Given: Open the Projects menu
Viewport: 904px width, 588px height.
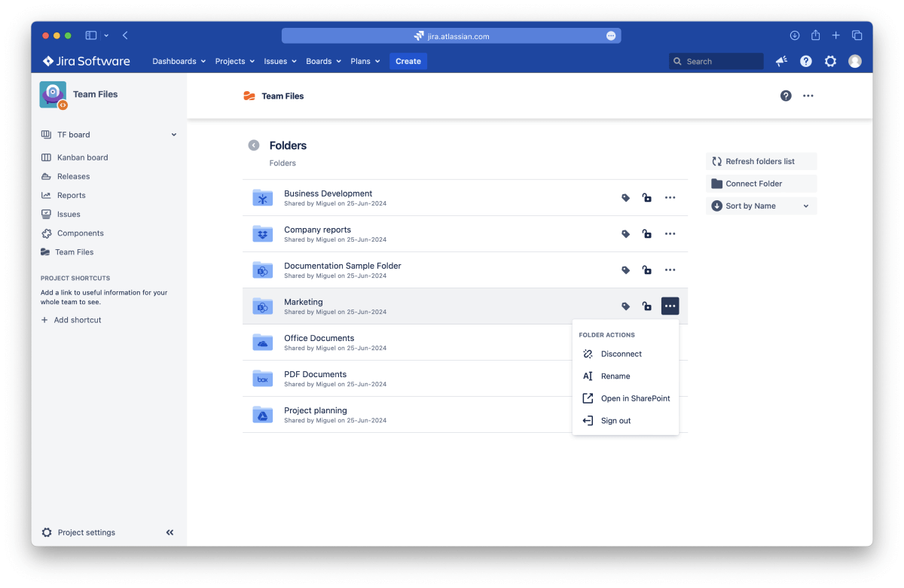Looking at the screenshot, I should (x=235, y=62).
